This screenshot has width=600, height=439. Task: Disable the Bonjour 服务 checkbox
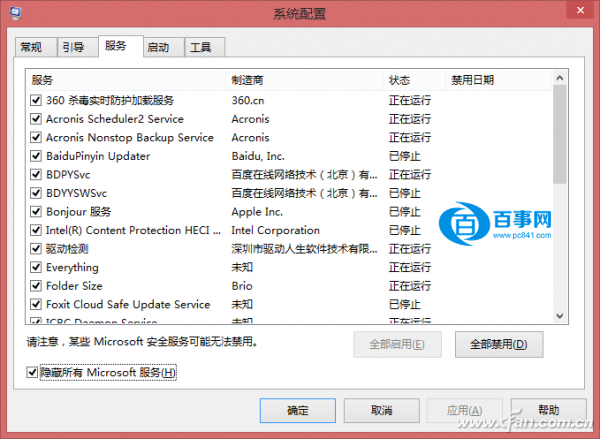click(36, 212)
